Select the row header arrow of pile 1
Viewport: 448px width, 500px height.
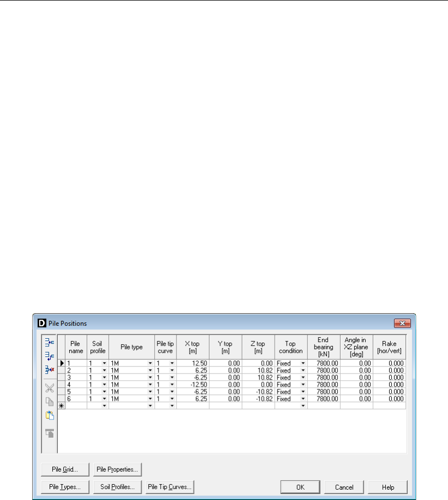pyautogui.click(x=62, y=363)
